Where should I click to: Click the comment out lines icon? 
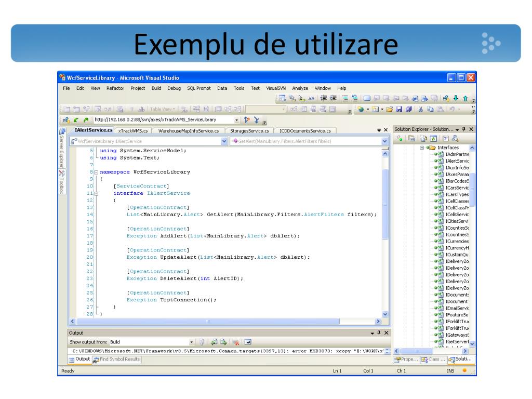pyautogui.click(x=345, y=98)
